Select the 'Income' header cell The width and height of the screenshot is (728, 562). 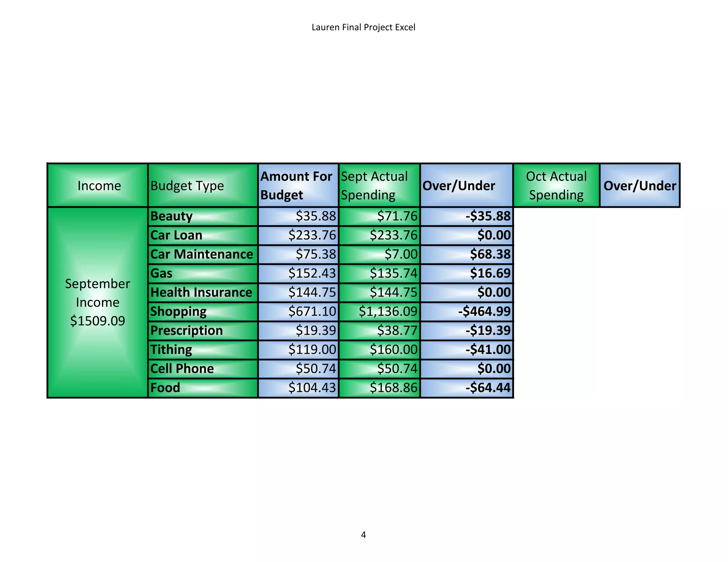tap(98, 185)
